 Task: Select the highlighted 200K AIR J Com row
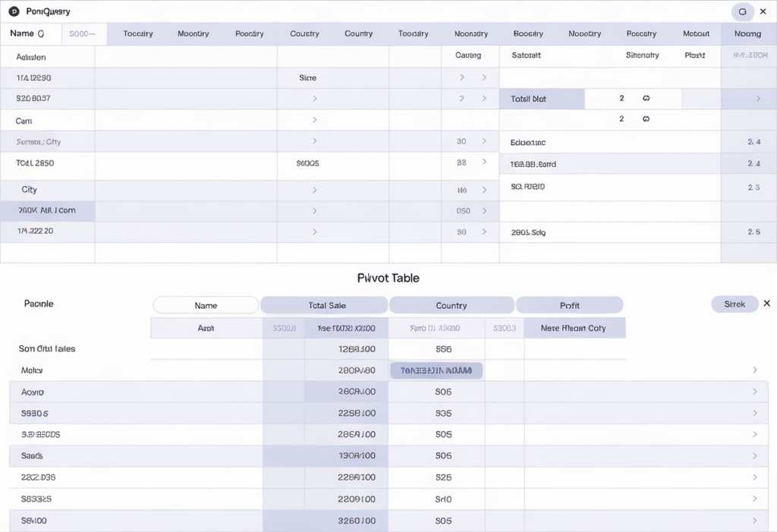[x=47, y=211]
